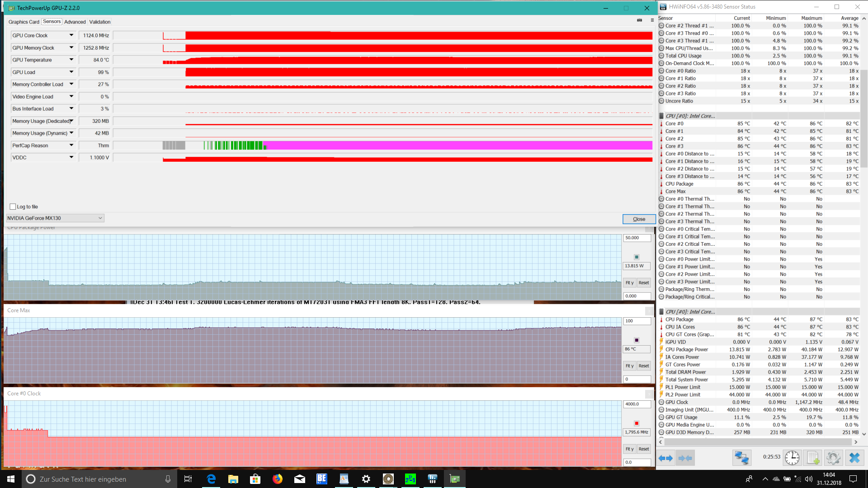Launch Firefox from the taskbar
The height and width of the screenshot is (488, 868).
(278, 479)
